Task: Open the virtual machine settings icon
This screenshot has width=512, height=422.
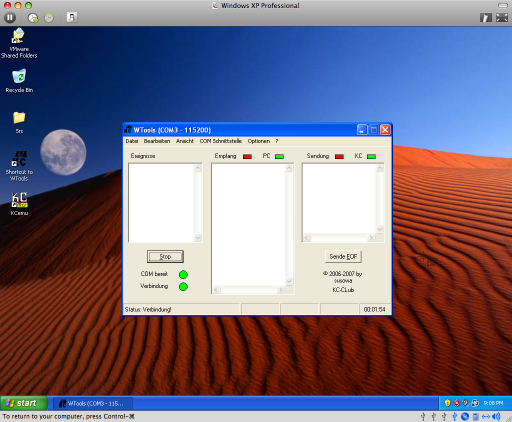Action: point(72,17)
